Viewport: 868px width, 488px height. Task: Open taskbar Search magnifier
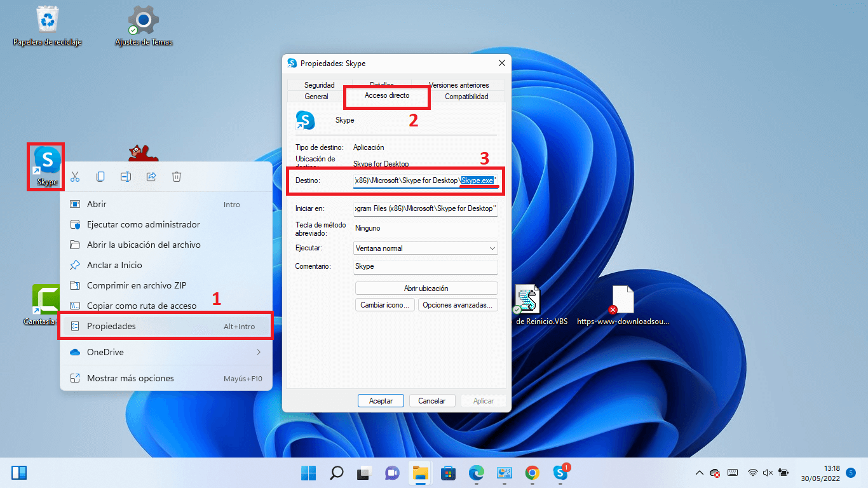(336, 473)
